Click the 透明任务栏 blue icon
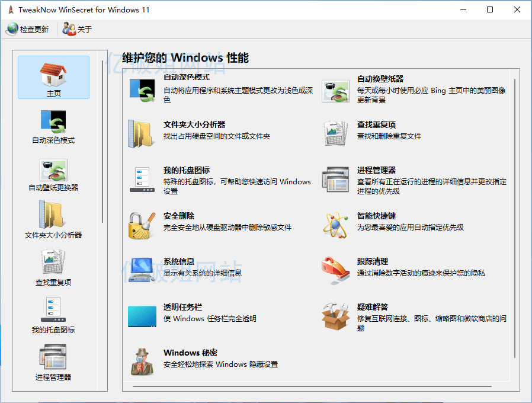This screenshot has height=403, width=532. (142, 316)
